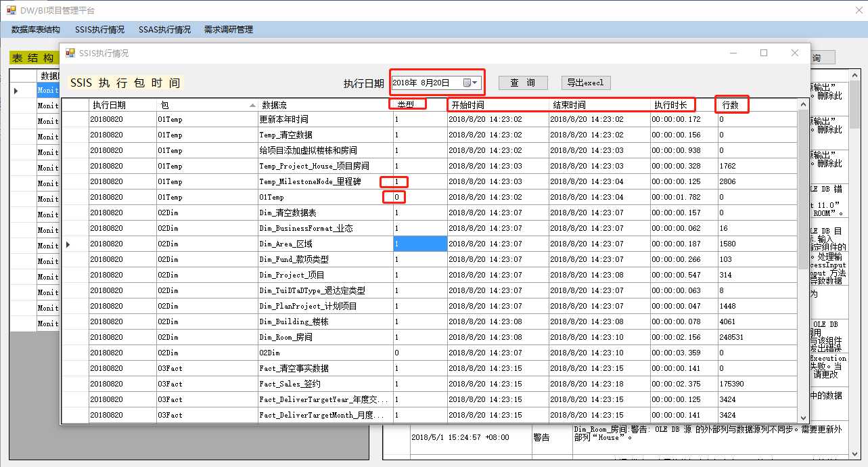Select the Fact_Sales_签约 cell
868x467 pixels.
tap(325, 384)
